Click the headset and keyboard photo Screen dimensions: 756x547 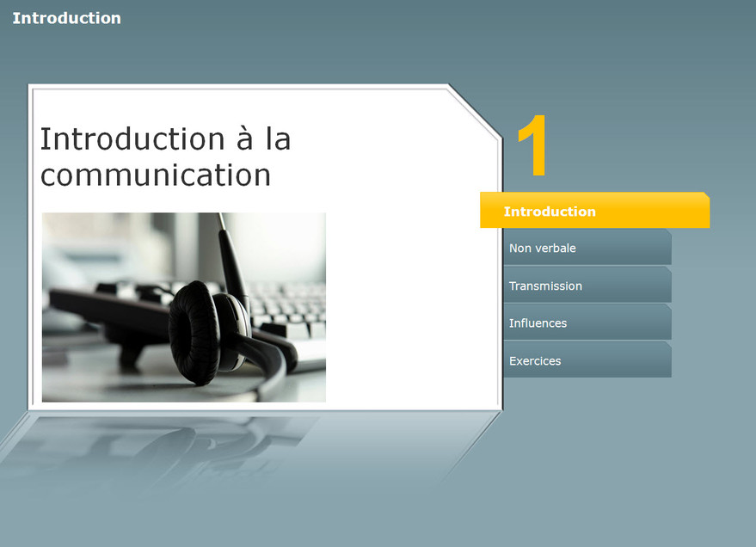tap(183, 307)
